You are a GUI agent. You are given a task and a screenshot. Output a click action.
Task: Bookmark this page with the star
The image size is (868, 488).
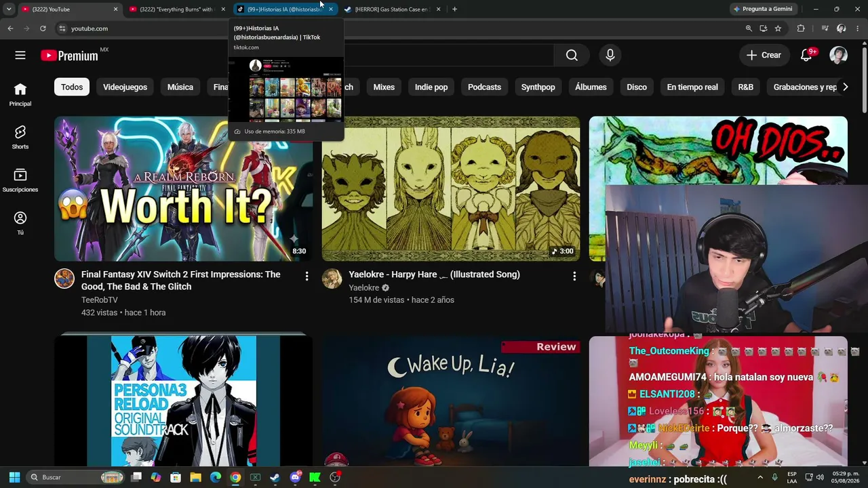[778, 28]
